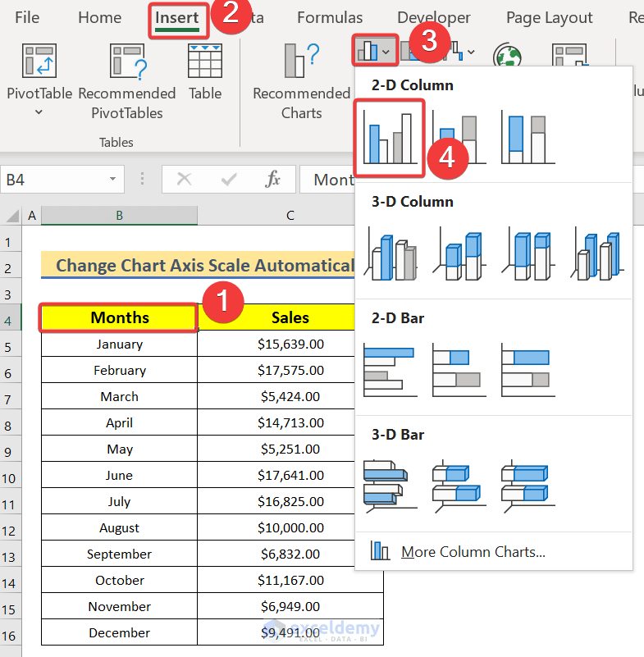Screen dimensions: 644x657
Task: Select the 3-D 100% Stacked Column chart
Action: point(528,254)
